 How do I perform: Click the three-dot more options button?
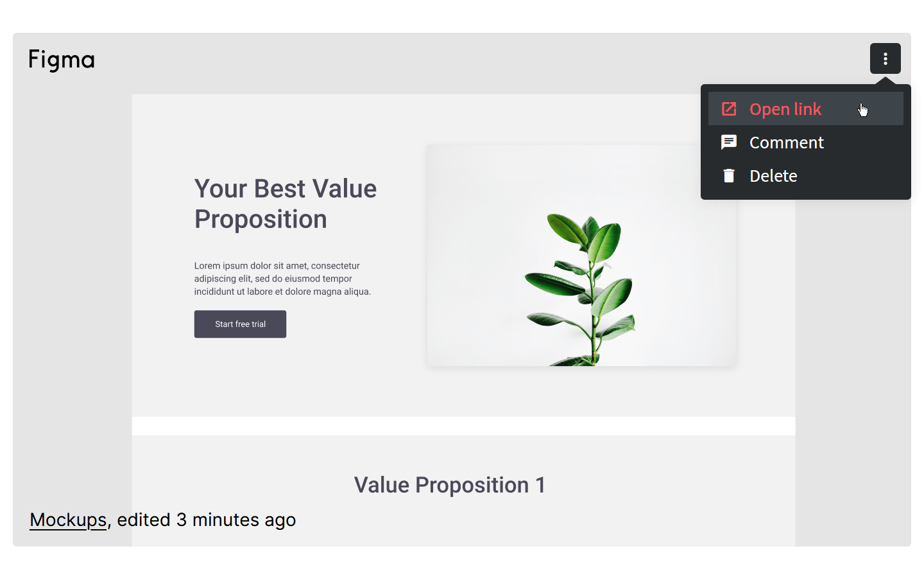click(885, 58)
